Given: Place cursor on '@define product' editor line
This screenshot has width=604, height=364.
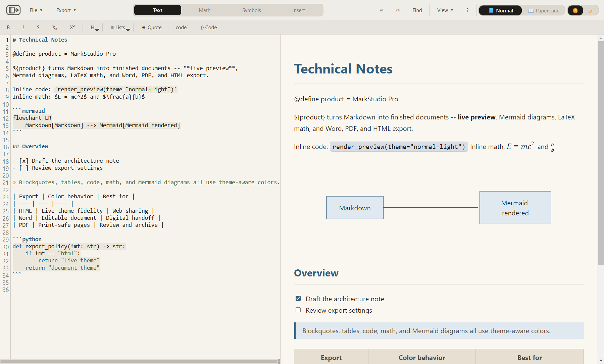Looking at the screenshot, I should [x=64, y=54].
